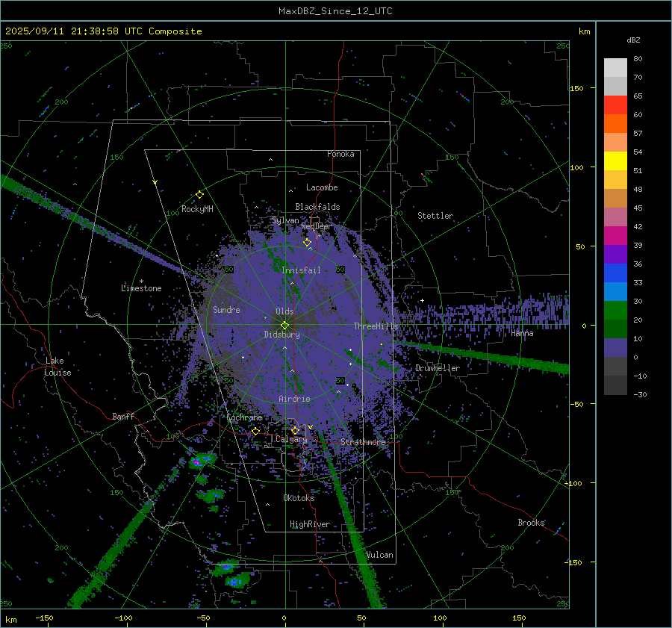Image resolution: width=672 pixels, height=628 pixels.
Task: Click the yellow diamond marker above Calgary
Action: (295, 430)
